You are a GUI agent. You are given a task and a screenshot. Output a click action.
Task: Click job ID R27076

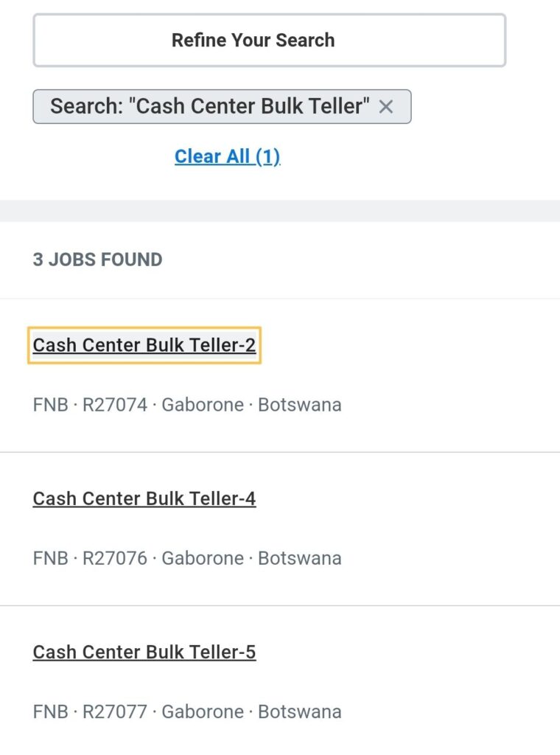(x=115, y=558)
